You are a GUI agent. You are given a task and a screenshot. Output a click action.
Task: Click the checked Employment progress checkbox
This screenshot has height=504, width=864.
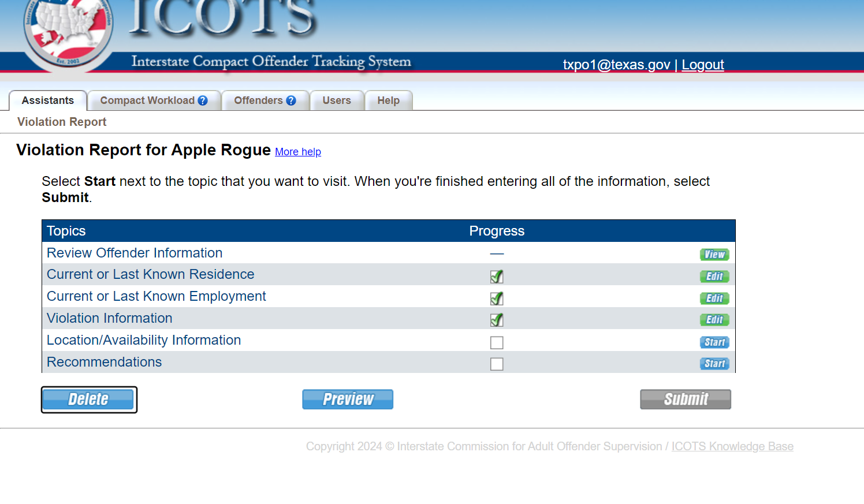497,298
